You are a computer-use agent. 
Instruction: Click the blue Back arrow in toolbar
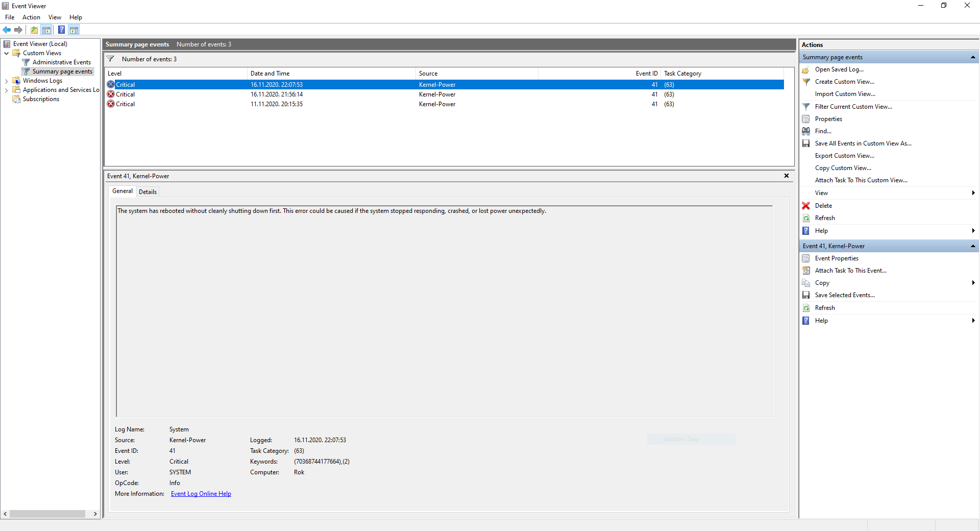7,30
